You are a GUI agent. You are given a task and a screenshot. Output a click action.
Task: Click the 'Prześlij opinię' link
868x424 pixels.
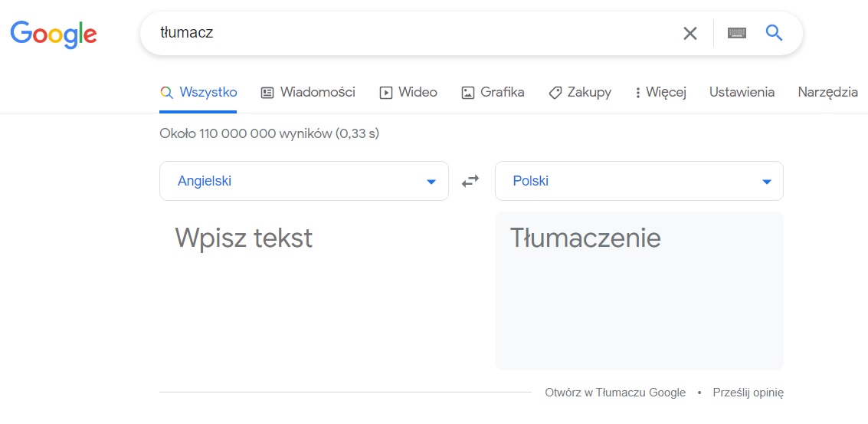(748, 393)
